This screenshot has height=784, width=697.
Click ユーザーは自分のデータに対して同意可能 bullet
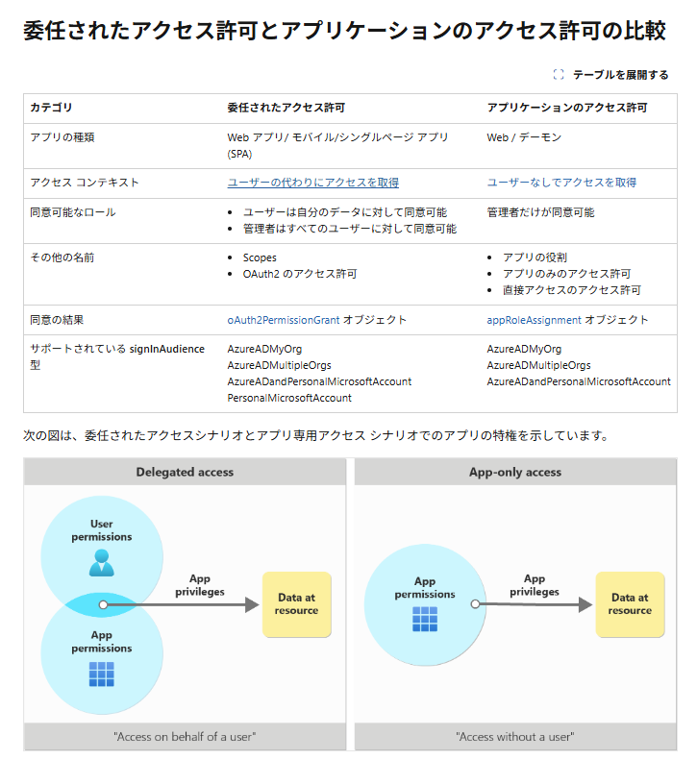point(345,212)
